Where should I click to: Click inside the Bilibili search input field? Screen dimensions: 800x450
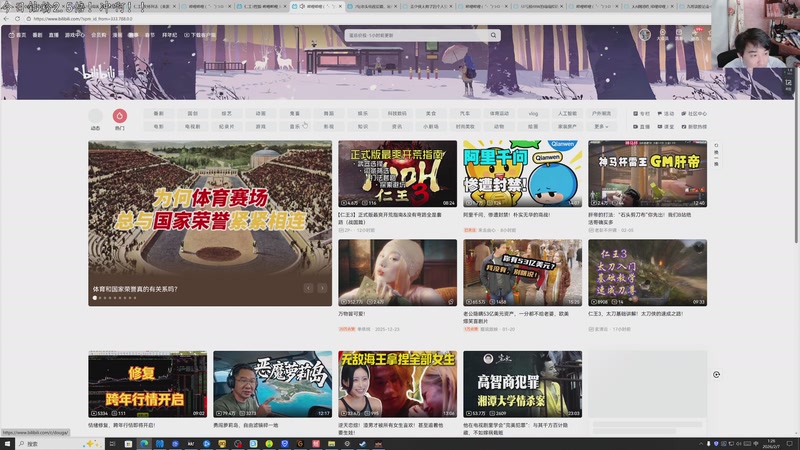click(416, 35)
